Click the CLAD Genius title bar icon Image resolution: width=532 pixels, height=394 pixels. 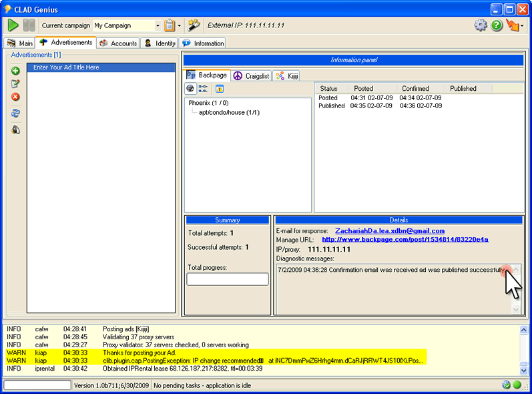coord(7,9)
